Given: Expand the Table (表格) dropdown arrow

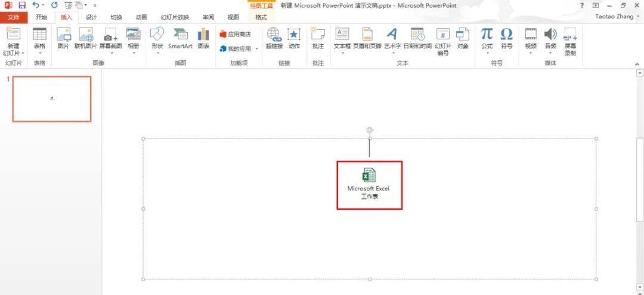Looking at the screenshot, I should point(40,53).
